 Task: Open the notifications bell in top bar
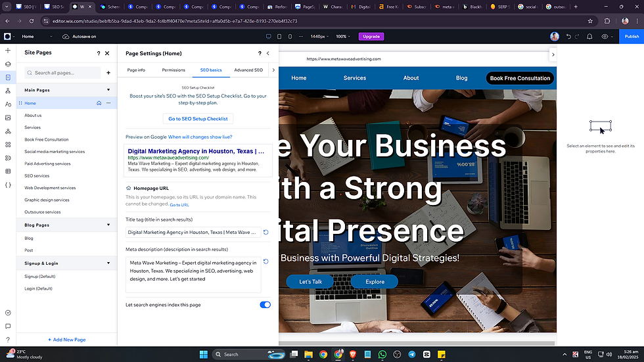tap(589, 37)
